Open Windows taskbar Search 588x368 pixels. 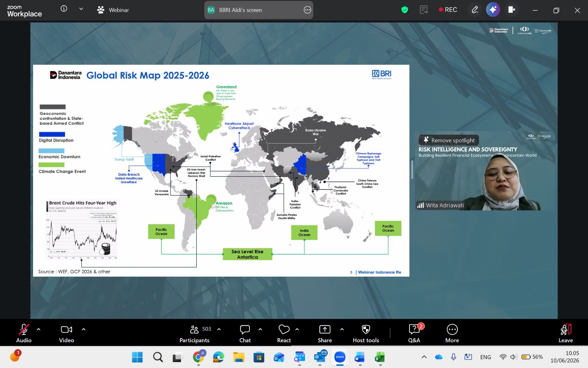tap(158, 357)
